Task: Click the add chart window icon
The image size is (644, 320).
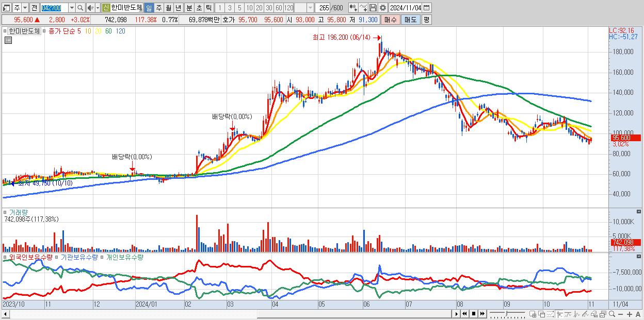Action: click(x=533, y=314)
